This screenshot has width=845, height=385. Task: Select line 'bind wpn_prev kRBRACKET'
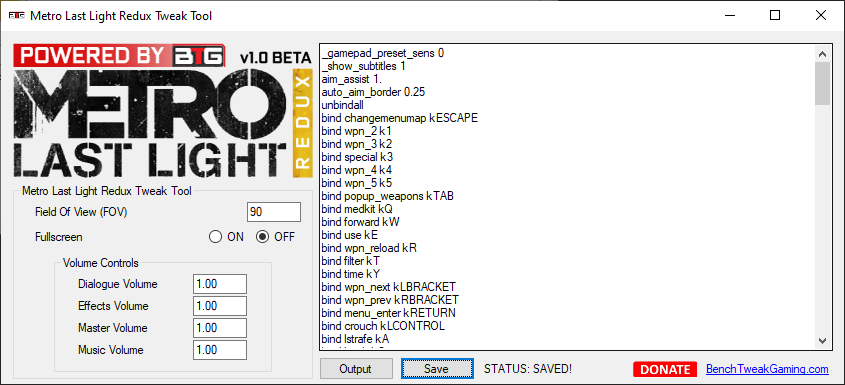click(x=390, y=300)
